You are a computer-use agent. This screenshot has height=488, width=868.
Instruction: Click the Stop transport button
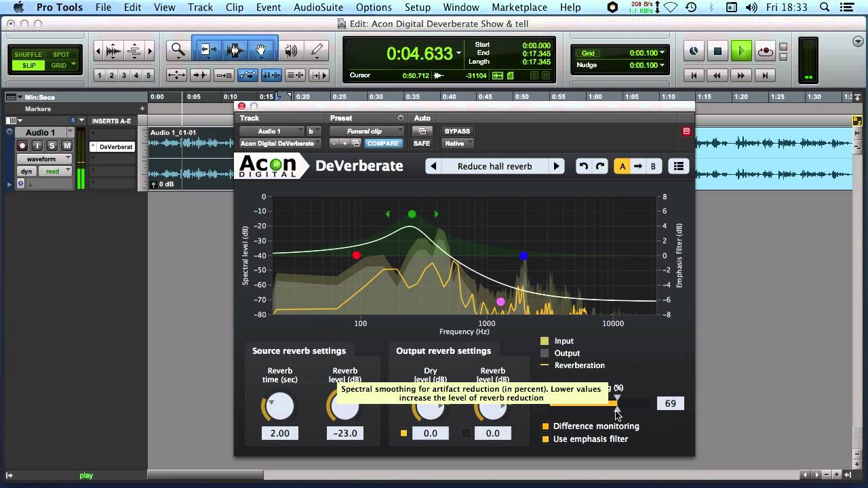pyautogui.click(x=717, y=51)
